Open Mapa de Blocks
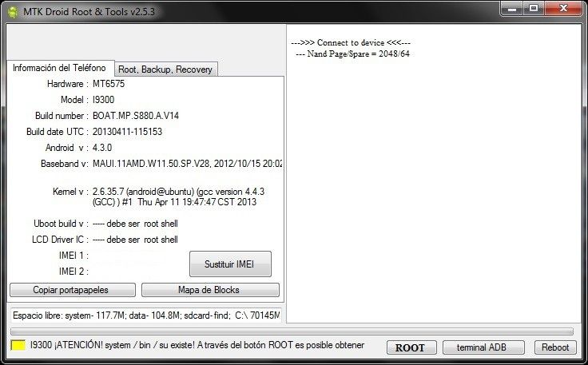 (x=210, y=290)
